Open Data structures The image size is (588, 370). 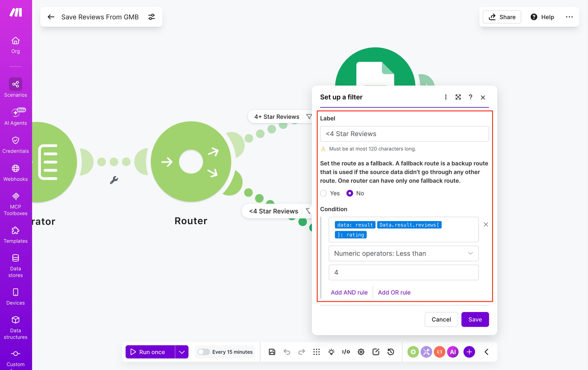pyautogui.click(x=16, y=328)
